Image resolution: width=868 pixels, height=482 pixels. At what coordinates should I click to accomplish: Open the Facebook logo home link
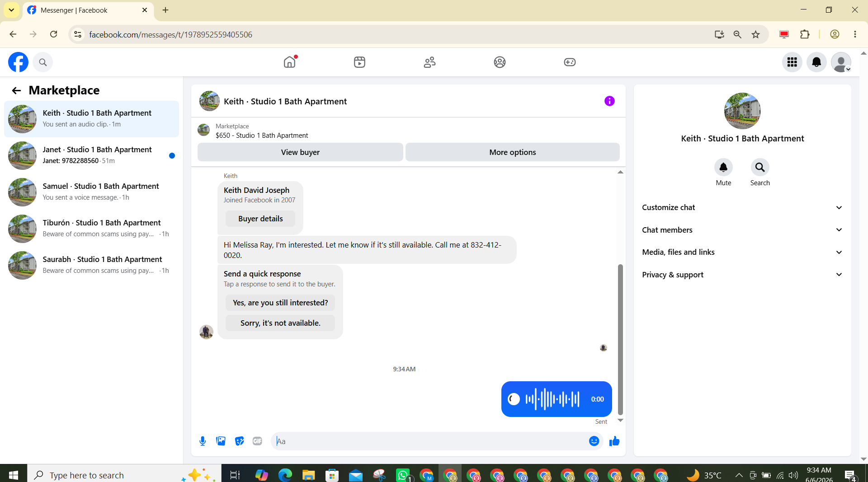click(x=18, y=62)
